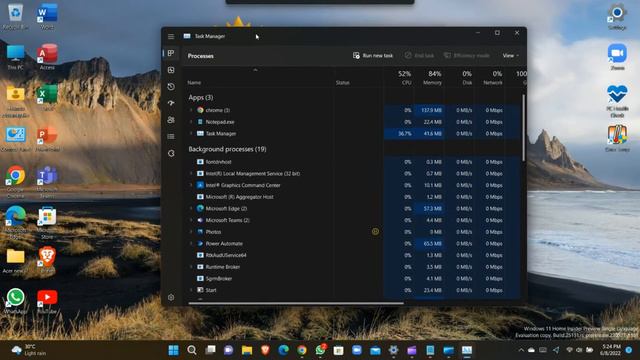Click the Status column header
The width and height of the screenshot is (640, 360).
[x=342, y=83]
